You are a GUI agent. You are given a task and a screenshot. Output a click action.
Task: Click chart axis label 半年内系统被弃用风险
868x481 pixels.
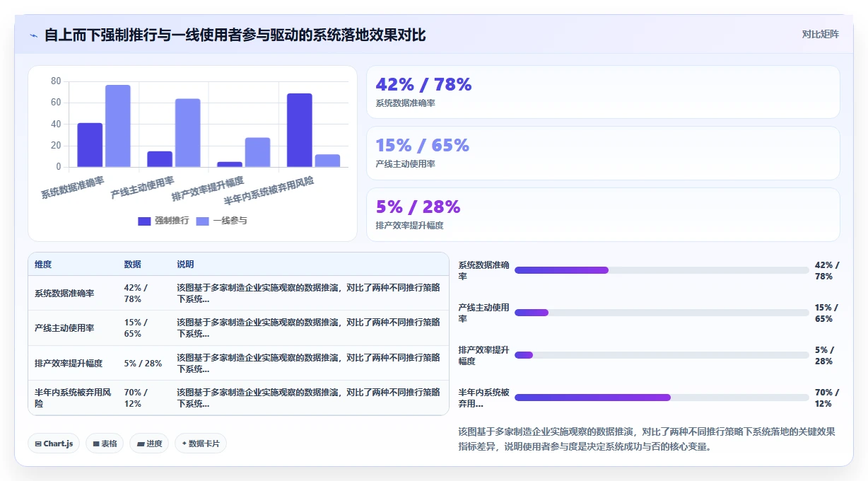pos(269,192)
